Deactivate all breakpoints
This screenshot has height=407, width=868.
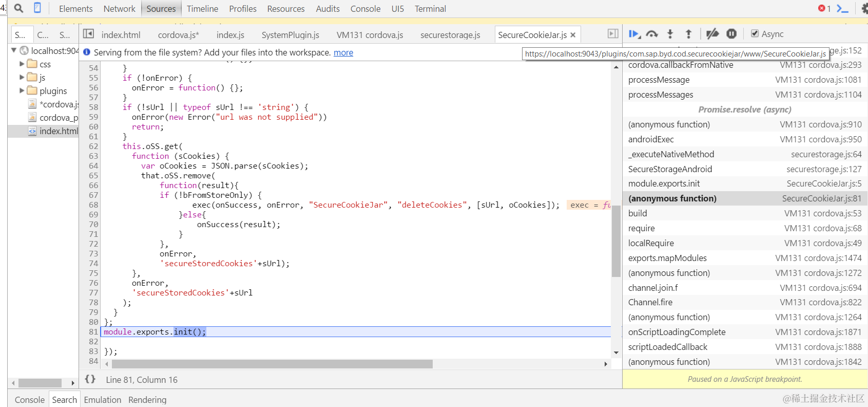712,34
